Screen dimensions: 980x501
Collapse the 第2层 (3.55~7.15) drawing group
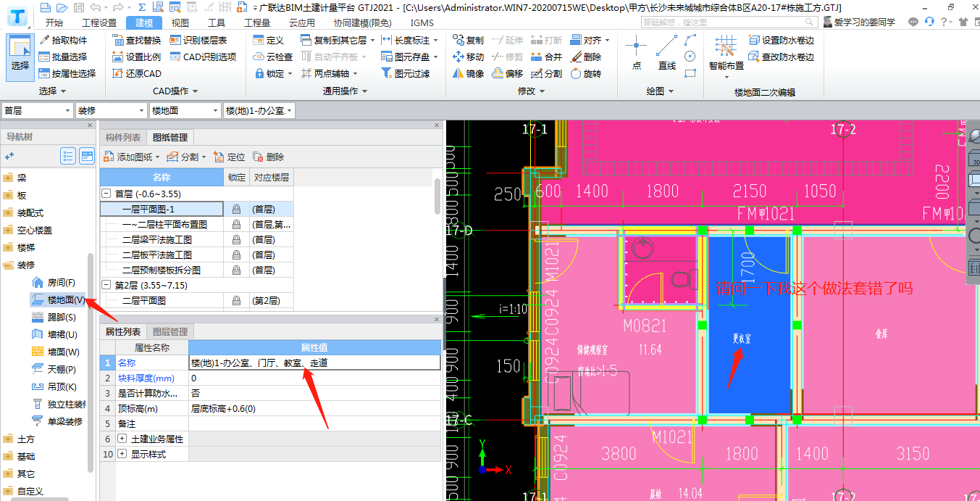106,285
